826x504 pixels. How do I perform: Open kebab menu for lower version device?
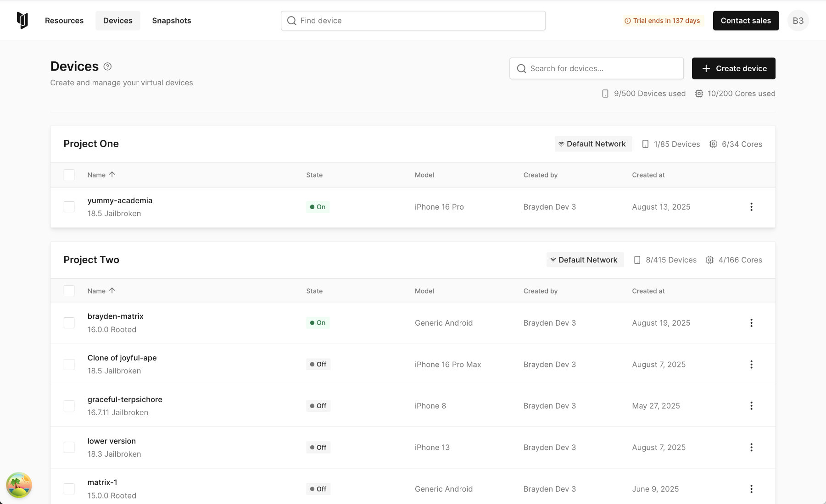point(751,447)
